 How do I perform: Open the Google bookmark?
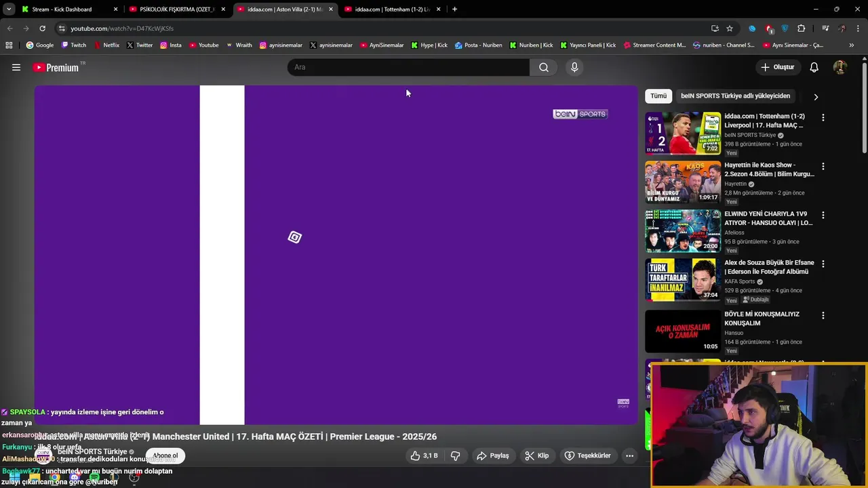(x=39, y=45)
